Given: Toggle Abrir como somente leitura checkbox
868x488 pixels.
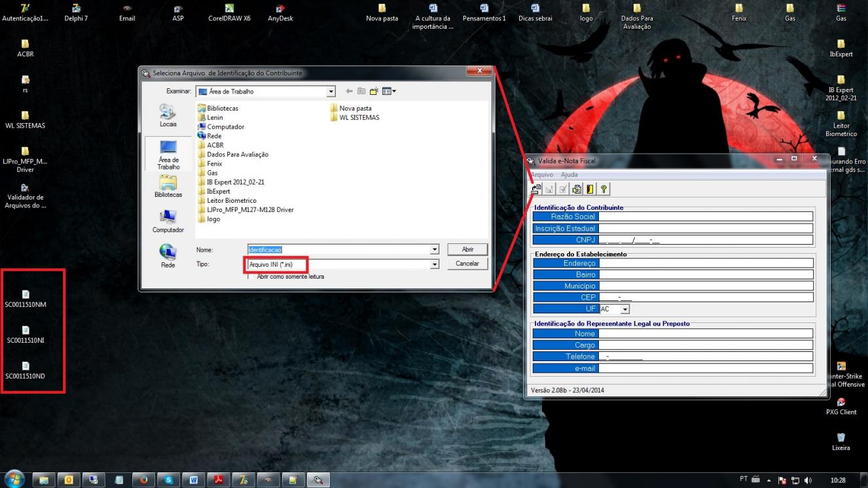Looking at the screenshot, I should pos(251,277).
